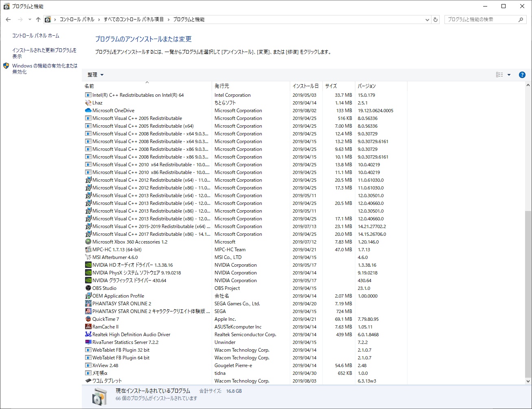Open the recent locations dropdown arrow
The width and height of the screenshot is (532, 409).
tap(30, 20)
